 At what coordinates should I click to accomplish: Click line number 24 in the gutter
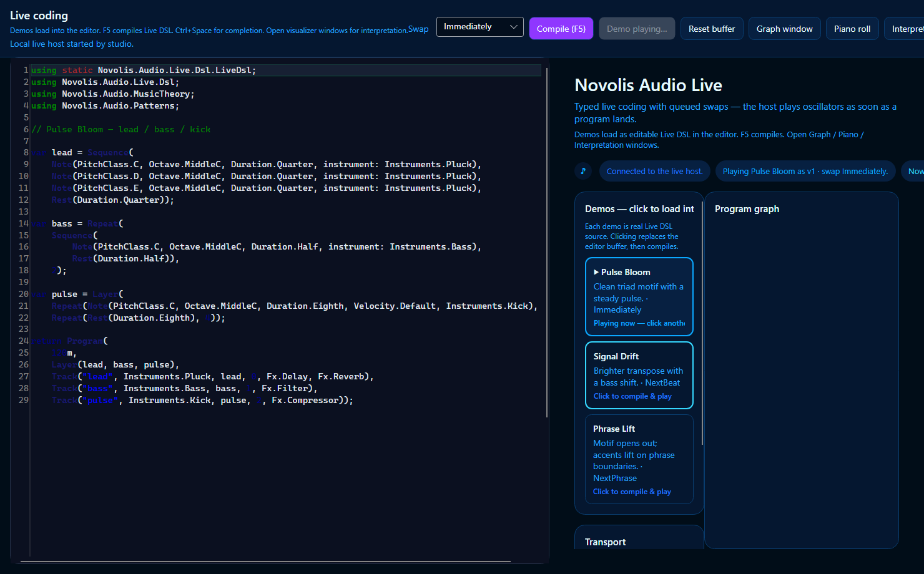point(24,341)
